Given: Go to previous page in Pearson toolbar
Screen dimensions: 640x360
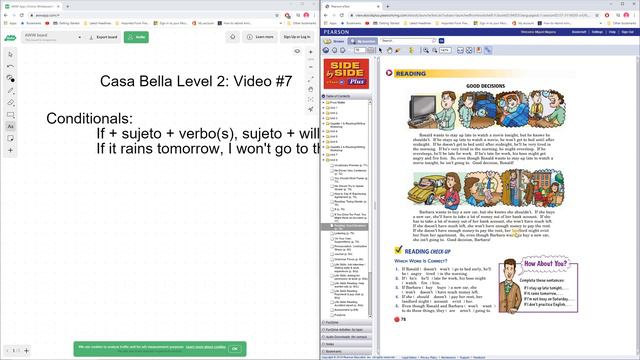Looking at the screenshot, I should coord(334,50).
